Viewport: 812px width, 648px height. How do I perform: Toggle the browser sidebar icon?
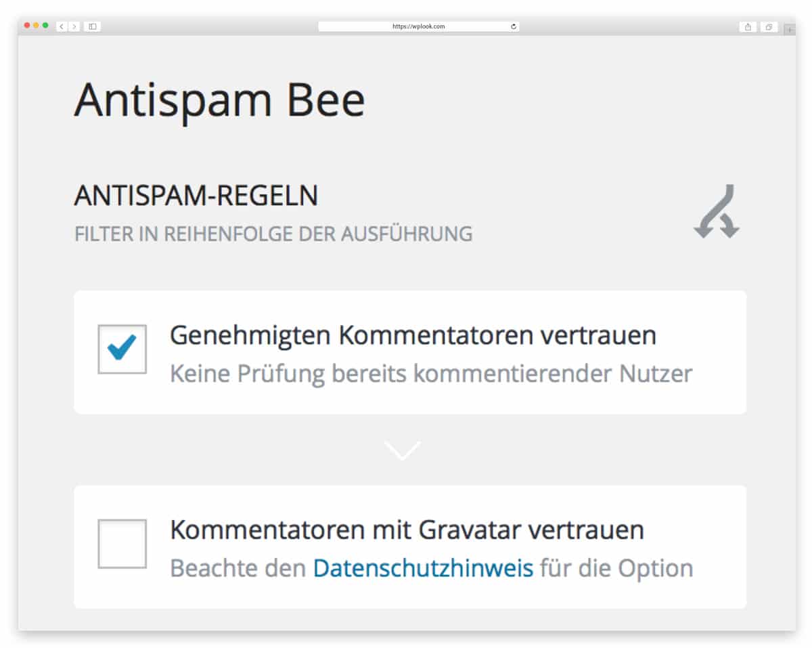click(92, 26)
